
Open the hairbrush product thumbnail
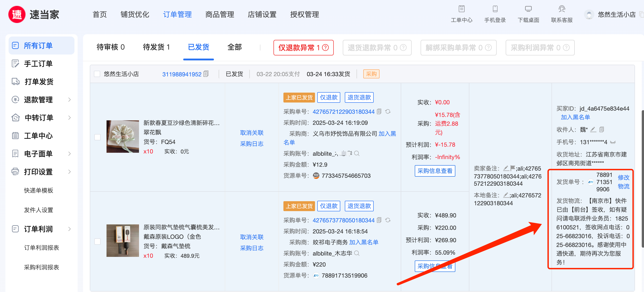pos(123,241)
